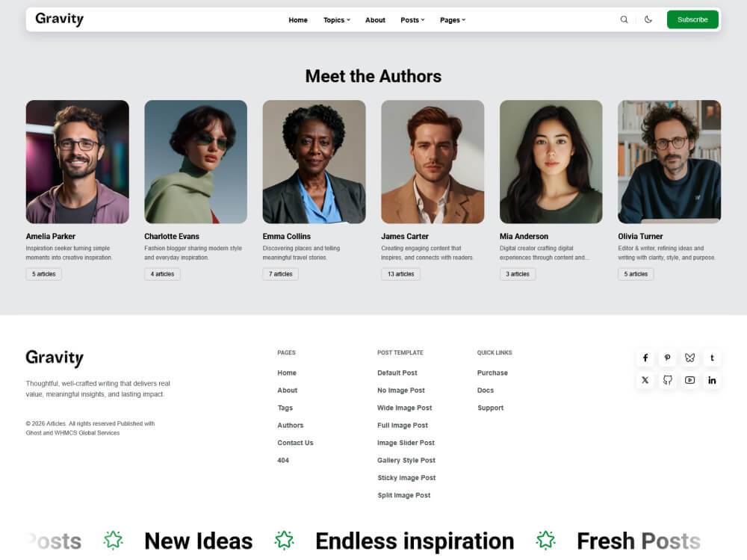
Task: Open the LinkedIn social icon
Action: (x=712, y=380)
